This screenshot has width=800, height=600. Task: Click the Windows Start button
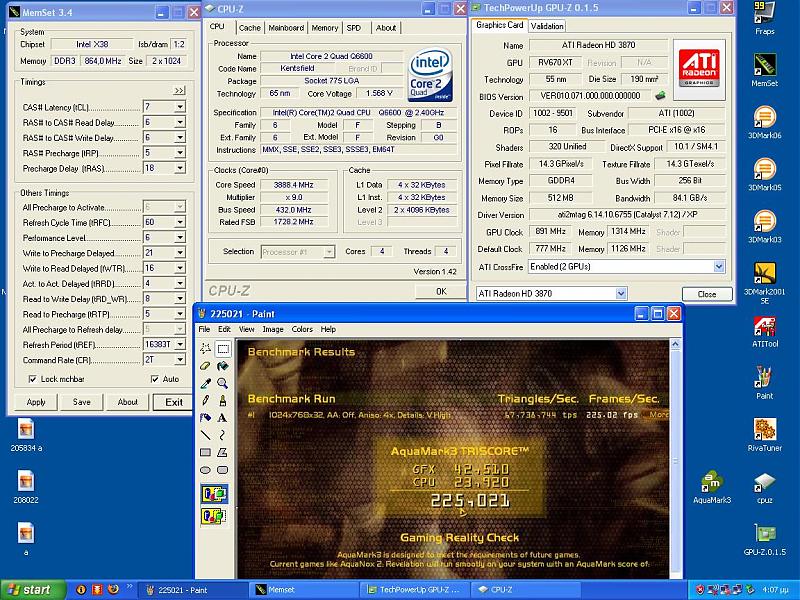pyautogui.click(x=31, y=590)
